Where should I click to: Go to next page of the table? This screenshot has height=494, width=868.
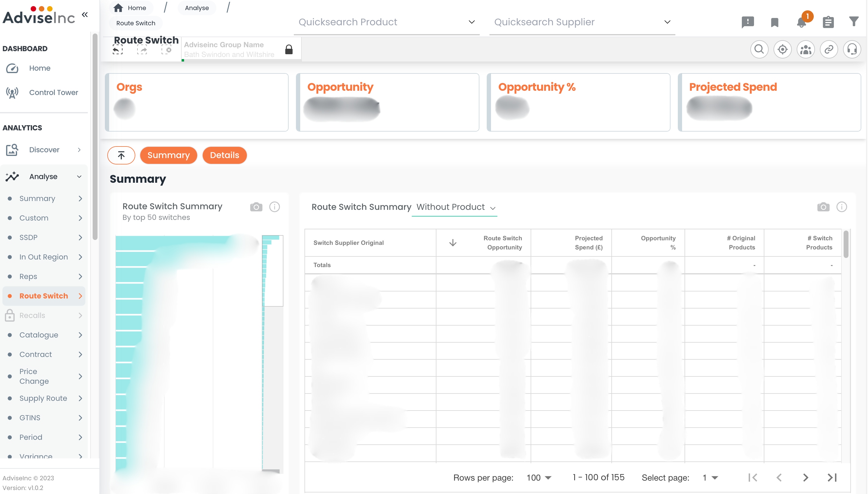(x=806, y=478)
